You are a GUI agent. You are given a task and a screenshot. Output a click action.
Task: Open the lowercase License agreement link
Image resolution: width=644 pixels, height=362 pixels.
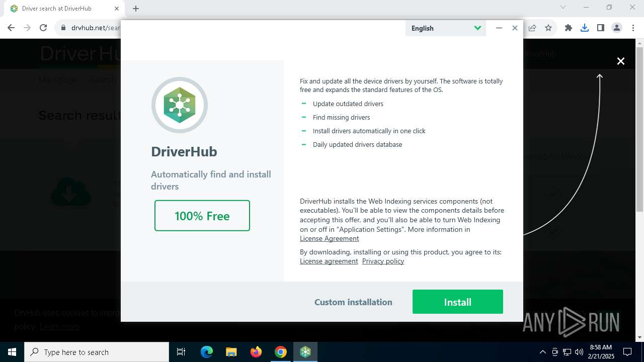pyautogui.click(x=329, y=261)
